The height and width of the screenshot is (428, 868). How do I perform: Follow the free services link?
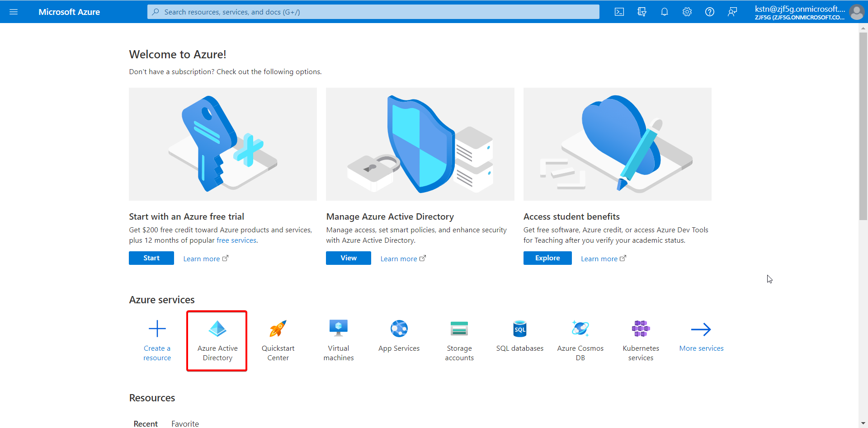tap(236, 240)
